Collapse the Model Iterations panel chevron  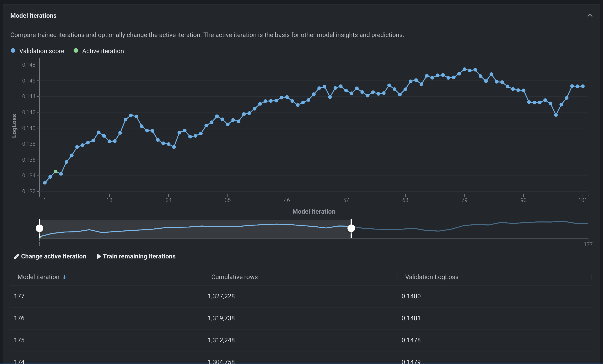(590, 16)
